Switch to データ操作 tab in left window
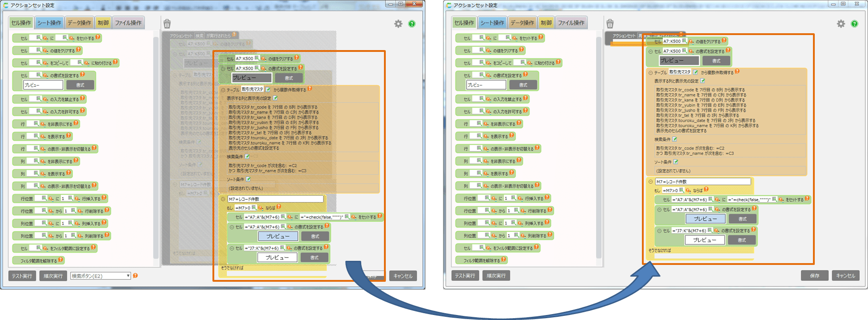 coord(79,23)
